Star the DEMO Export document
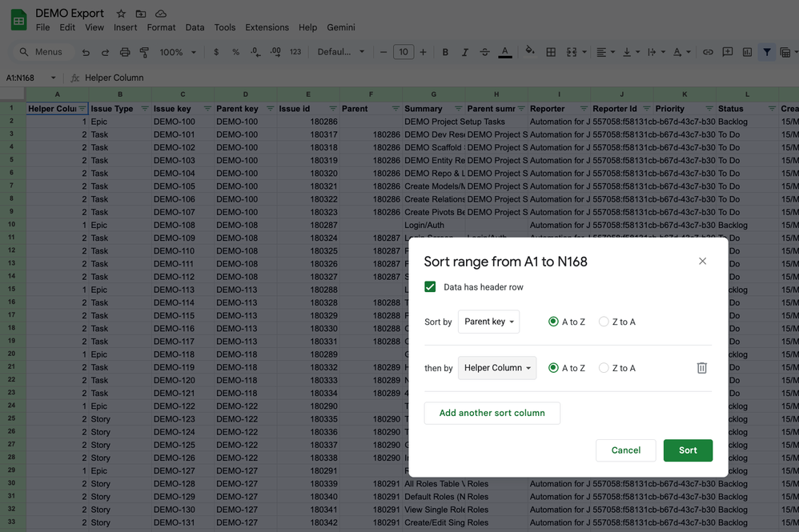The image size is (799, 532). point(121,14)
